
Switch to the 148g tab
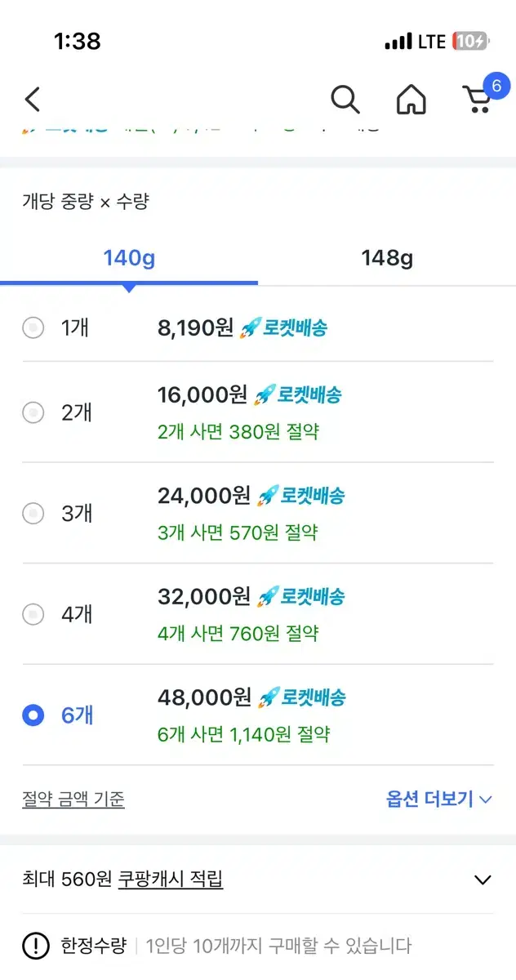[x=387, y=259]
